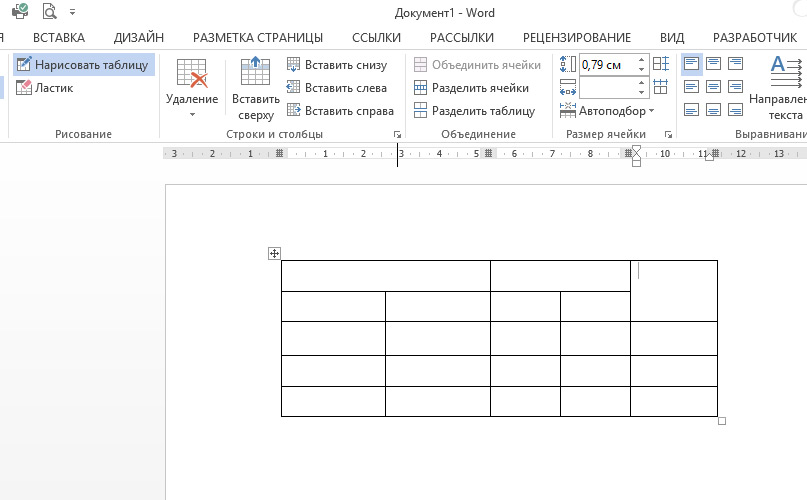Align cell text center left

(691, 87)
